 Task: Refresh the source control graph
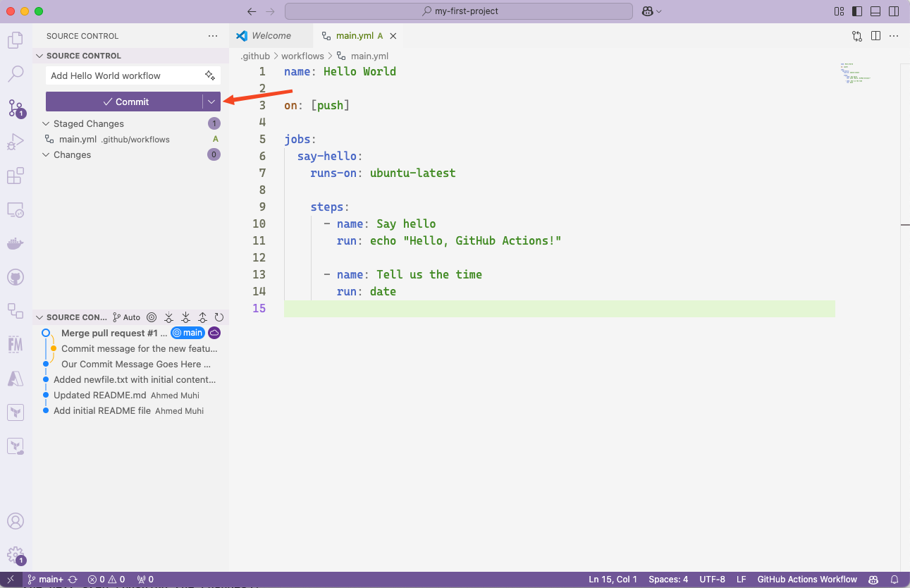point(219,317)
